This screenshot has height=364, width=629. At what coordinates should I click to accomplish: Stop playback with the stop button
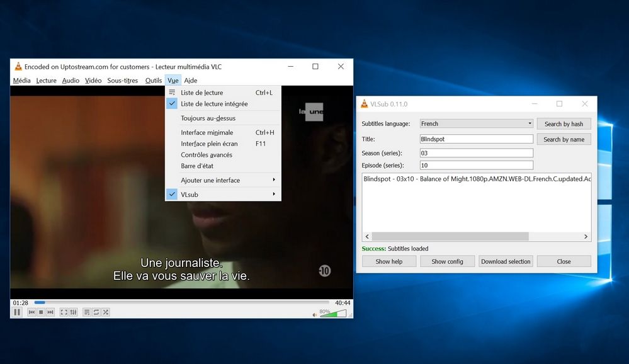[x=41, y=312]
